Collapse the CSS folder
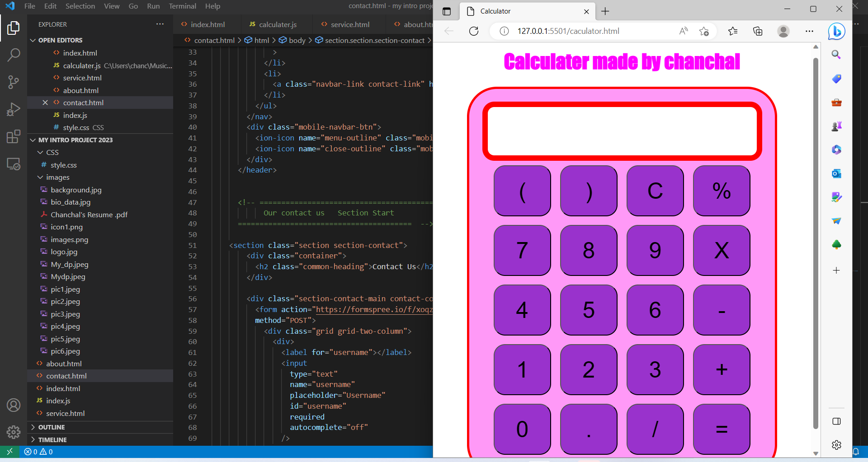Screen dimensions: 868x462 tap(52, 153)
